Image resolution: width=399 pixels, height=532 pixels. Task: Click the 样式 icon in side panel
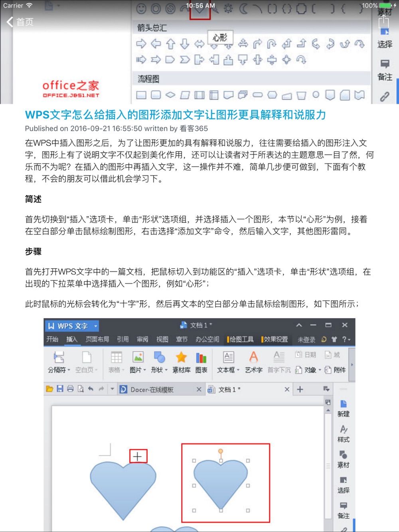point(343,430)
